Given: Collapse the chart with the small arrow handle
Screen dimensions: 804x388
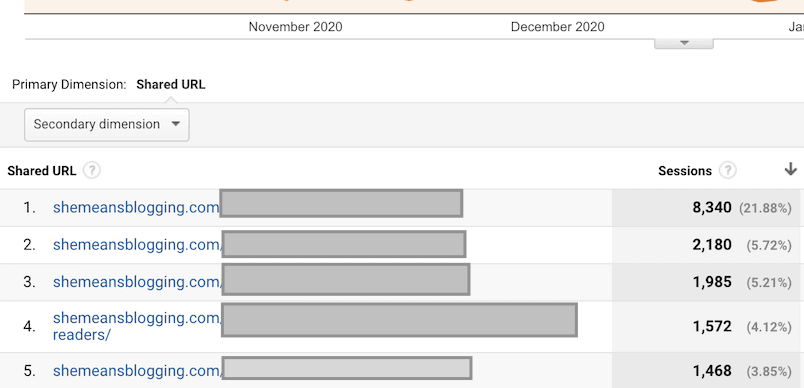Looking at the screenshot, I should (684, 44).
